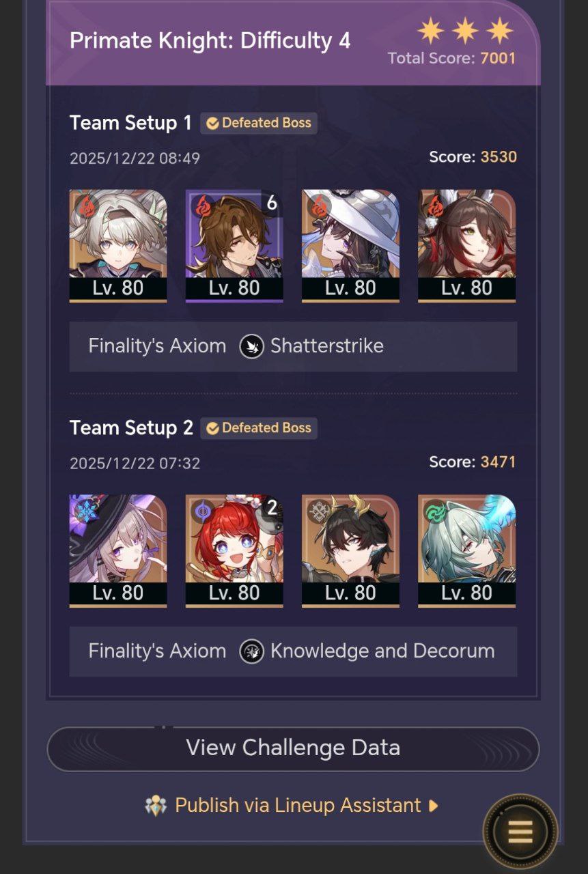The height and width of the screenshot is (874, 588).
Task: Select the white-hat character in Team Setup 1
Action: (350, 246)
